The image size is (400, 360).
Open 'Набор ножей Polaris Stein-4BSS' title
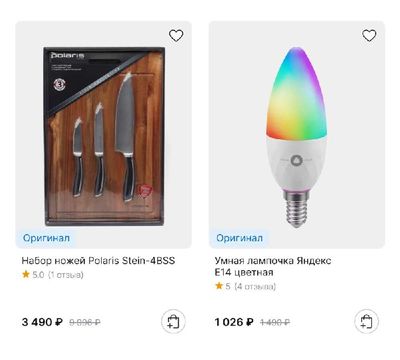98,261
